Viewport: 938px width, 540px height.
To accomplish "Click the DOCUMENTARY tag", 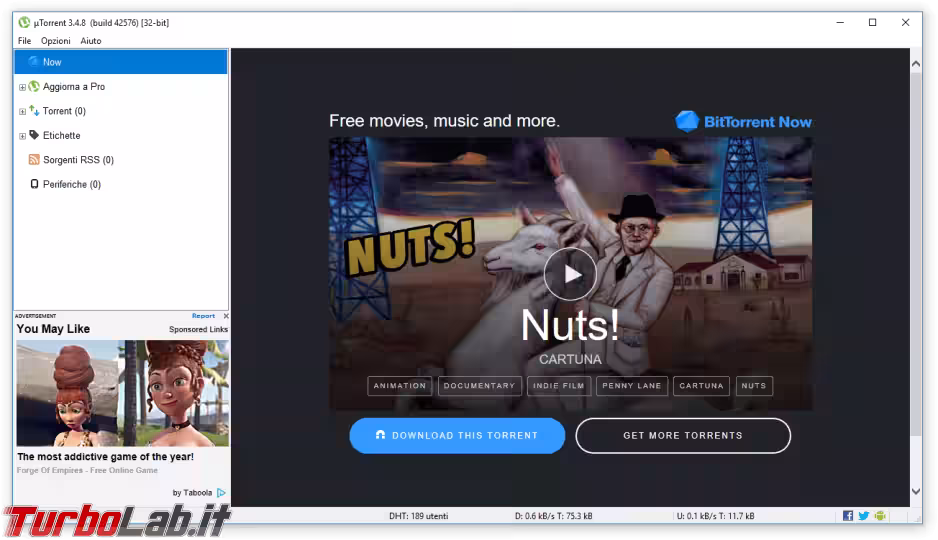I will [479, 386].
